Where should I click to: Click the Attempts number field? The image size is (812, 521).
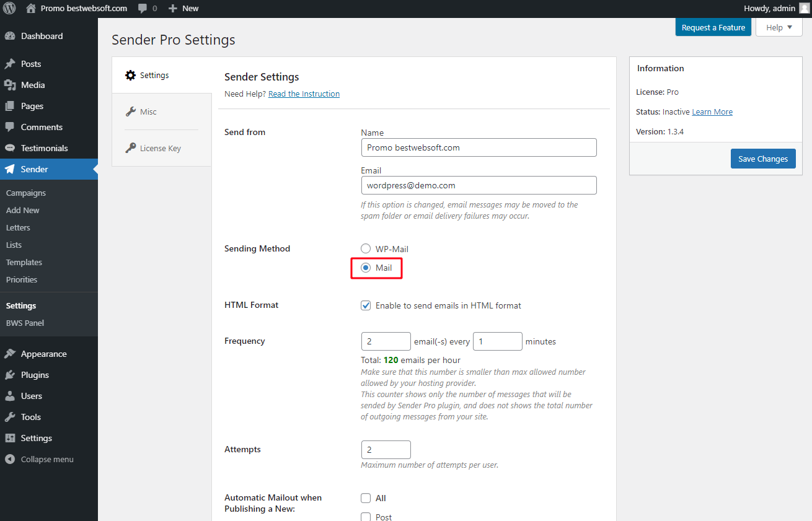pyautogui.click(x=386, y=450)
